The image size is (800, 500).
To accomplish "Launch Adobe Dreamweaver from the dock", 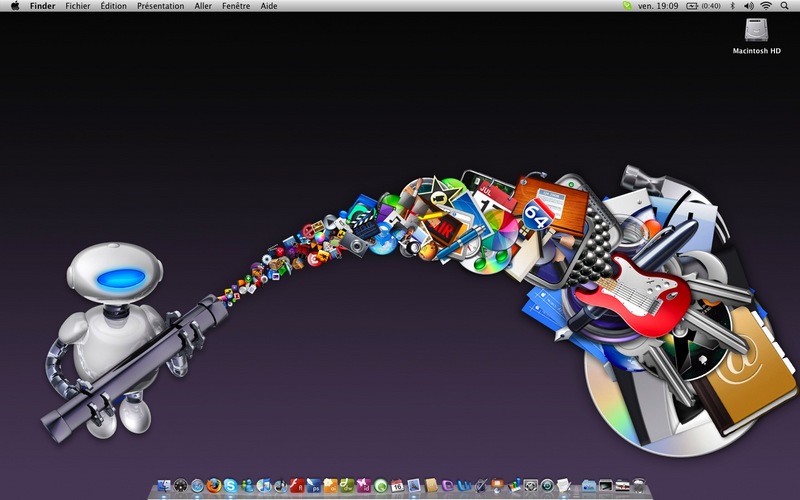I will (x=347, y=485).
